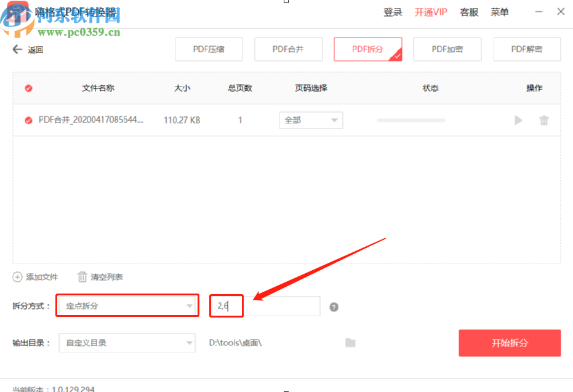Open the 菜单 menu
The width and height of the screenshot is (573, 392).
coord(500,12)
